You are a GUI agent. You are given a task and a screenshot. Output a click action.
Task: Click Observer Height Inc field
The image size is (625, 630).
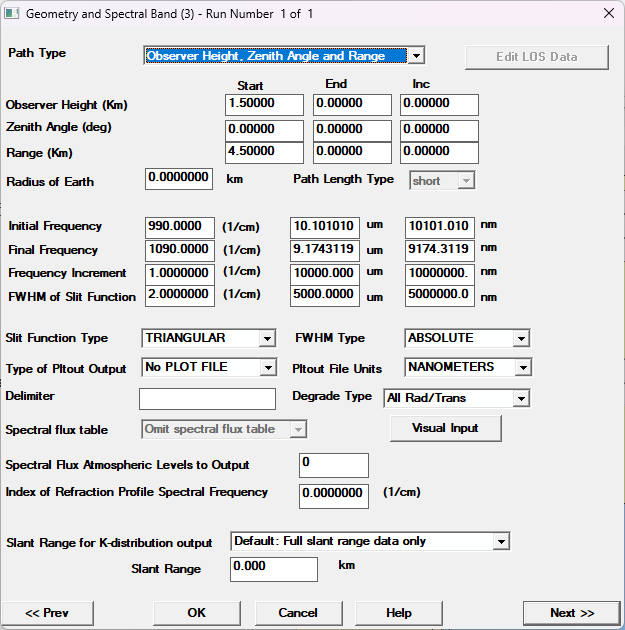pos(439,104)
